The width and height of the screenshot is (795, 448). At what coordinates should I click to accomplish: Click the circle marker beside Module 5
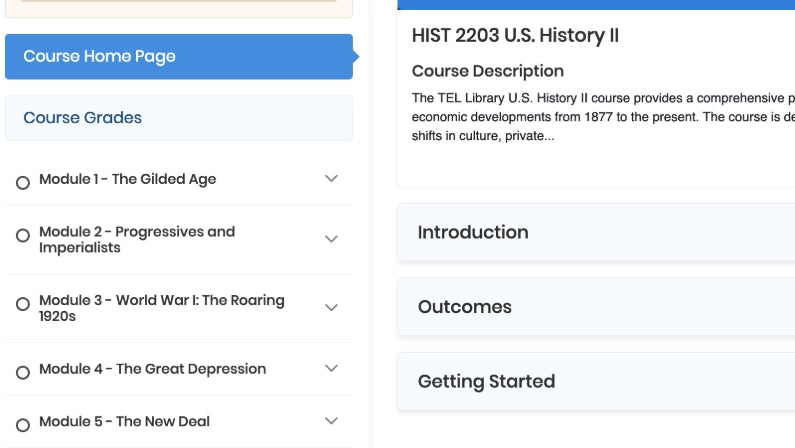[x=22, y=424]
